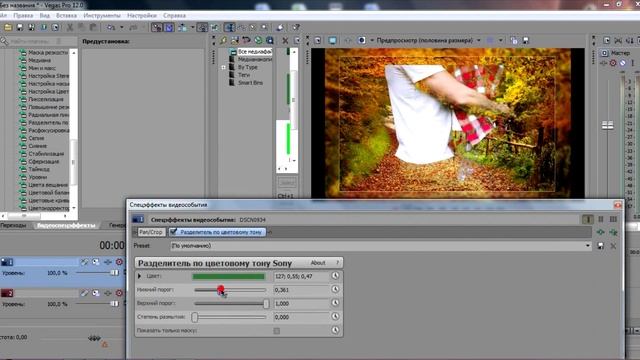
Task: Select Медиана in the effects list
Action: 39,60
